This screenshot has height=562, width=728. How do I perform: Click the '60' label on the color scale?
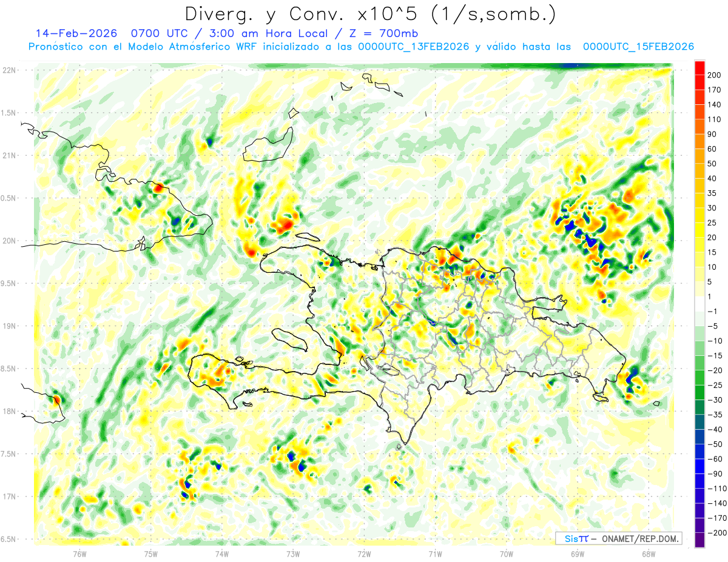click(713, 149)
